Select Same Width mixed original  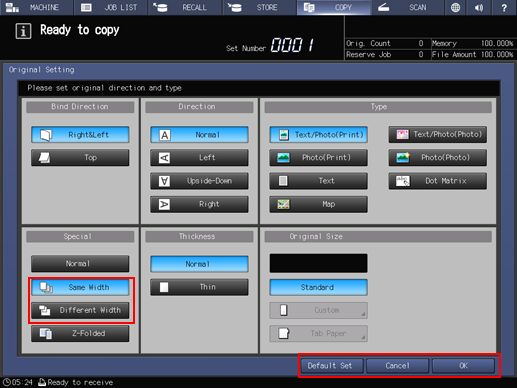pos(80,287)
